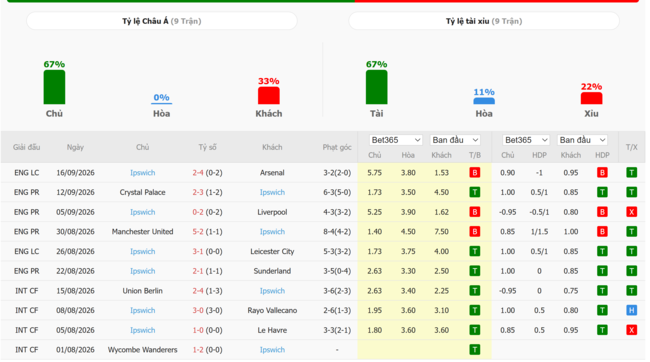The image size is (650, 362).
Task: Click the date 16/09/2026
Action: [75, 173]
